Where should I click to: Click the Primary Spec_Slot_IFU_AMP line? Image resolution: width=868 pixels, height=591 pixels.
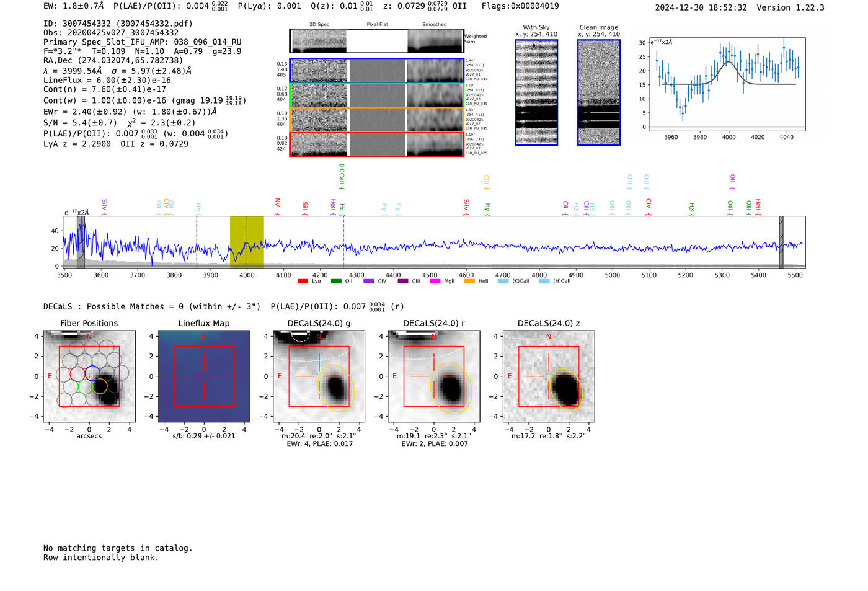tap(142, 42)
